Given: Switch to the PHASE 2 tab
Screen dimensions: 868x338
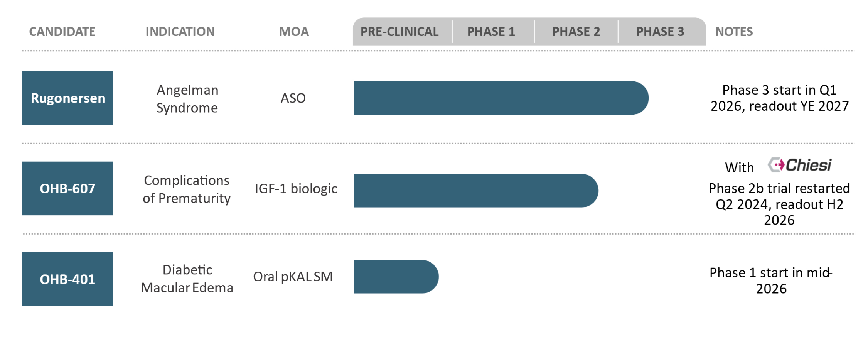Looking at the screenshot, I should tap(576, 32).
